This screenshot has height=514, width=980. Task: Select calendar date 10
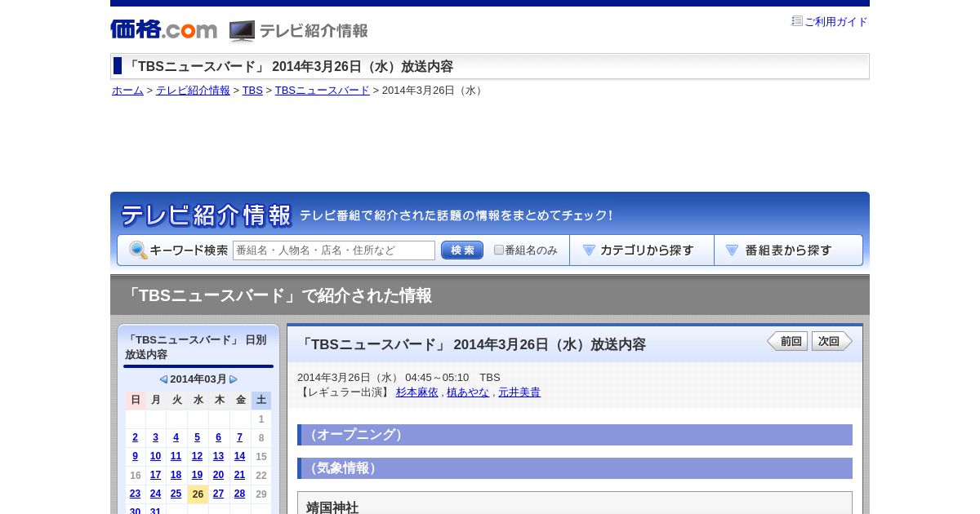(155, 456)
